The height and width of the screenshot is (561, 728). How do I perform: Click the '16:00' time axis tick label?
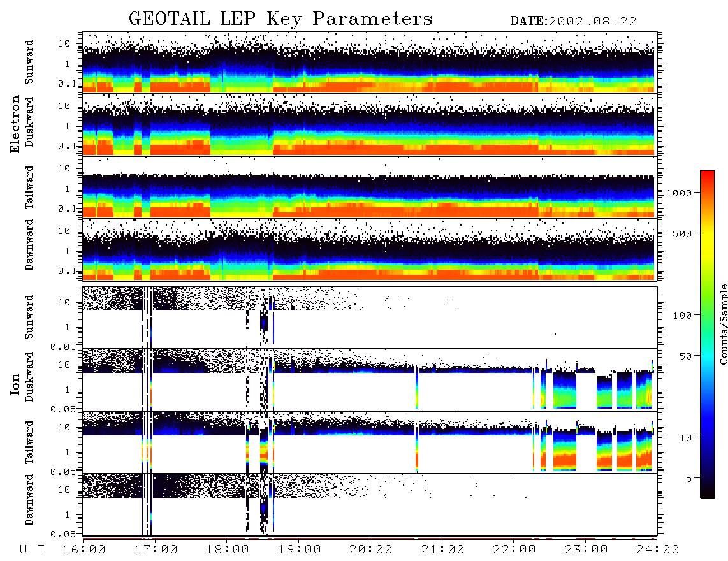(x=84, y=550)
